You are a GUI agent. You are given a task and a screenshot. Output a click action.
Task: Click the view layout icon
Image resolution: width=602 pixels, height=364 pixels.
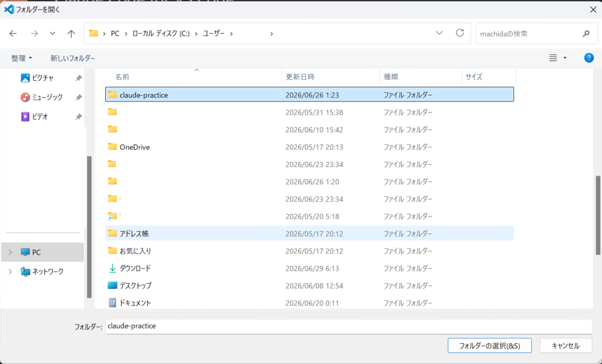tap(553, 58)
